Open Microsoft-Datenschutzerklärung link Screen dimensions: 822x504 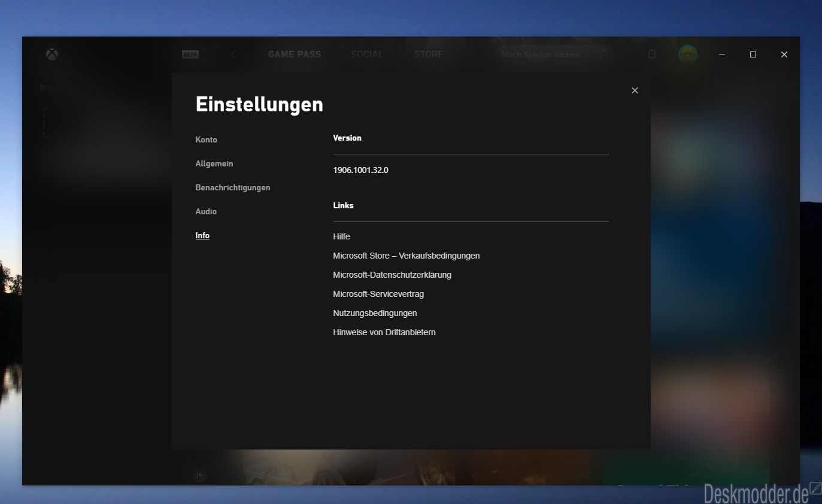tap(392, 275)
